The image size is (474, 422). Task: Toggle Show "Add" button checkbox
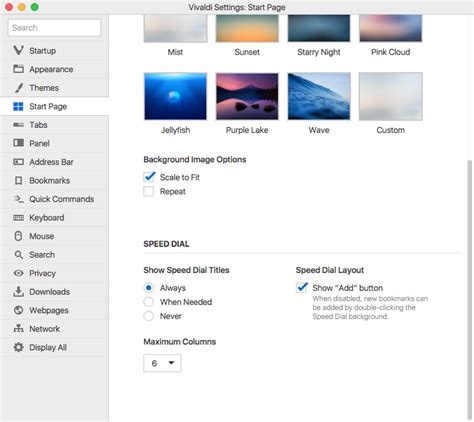pos(301,287)
